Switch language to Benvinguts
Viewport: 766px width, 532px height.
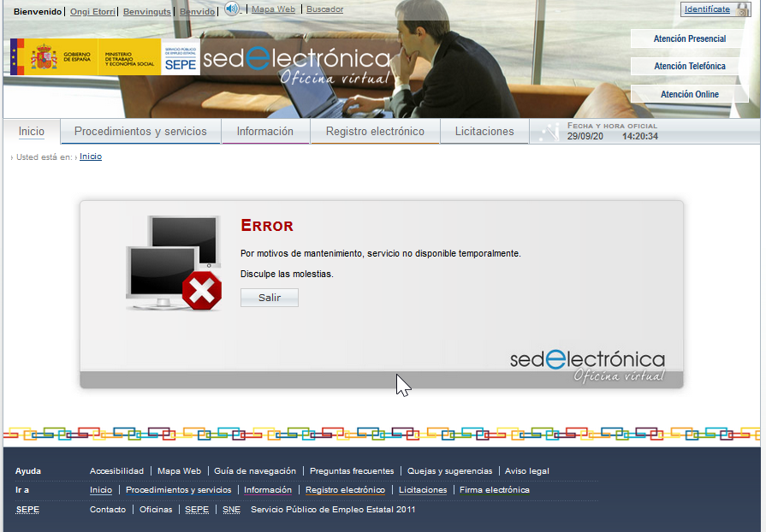pyautogui.click(x=147, y=11)
